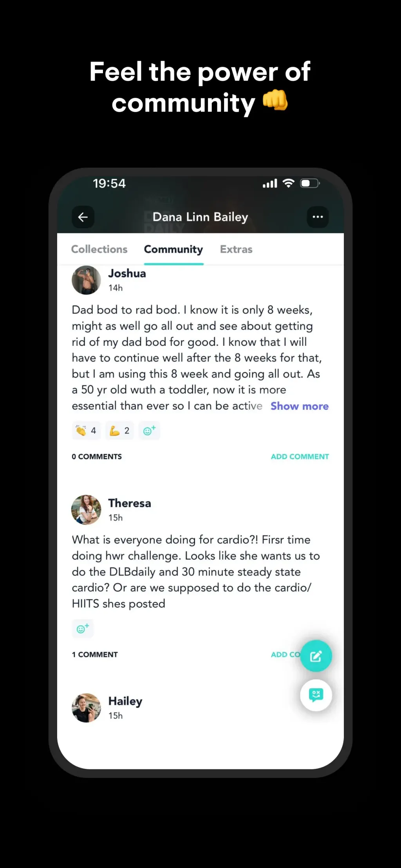Toggle flexed bicep reaction on Joshua's post

pos(119,430)
